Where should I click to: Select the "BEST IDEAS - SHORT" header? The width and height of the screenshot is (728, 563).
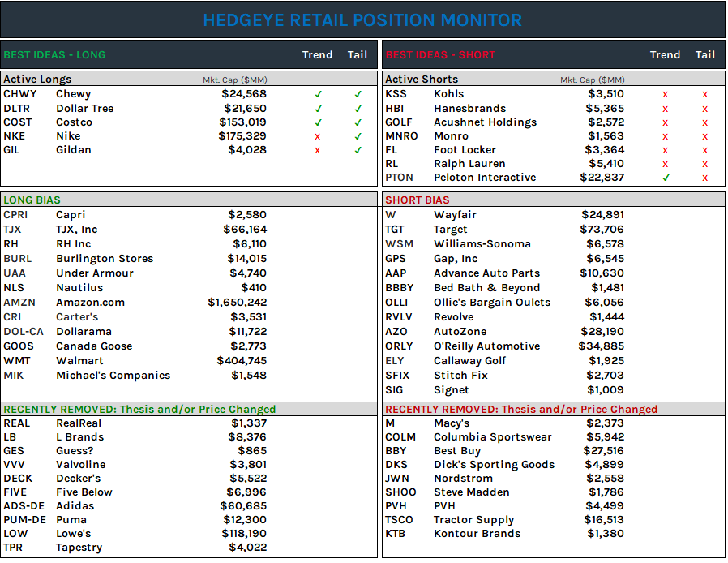click(440, 55)
